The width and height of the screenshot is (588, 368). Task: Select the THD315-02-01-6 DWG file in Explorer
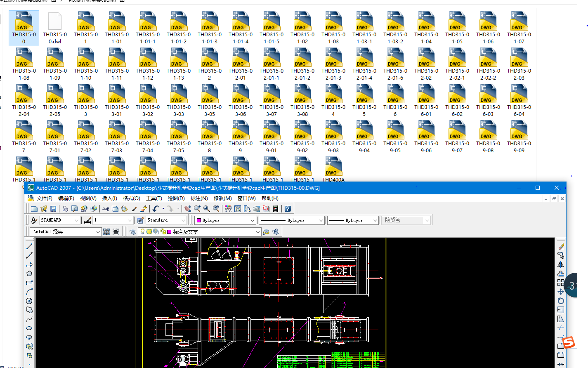point(395,64)
